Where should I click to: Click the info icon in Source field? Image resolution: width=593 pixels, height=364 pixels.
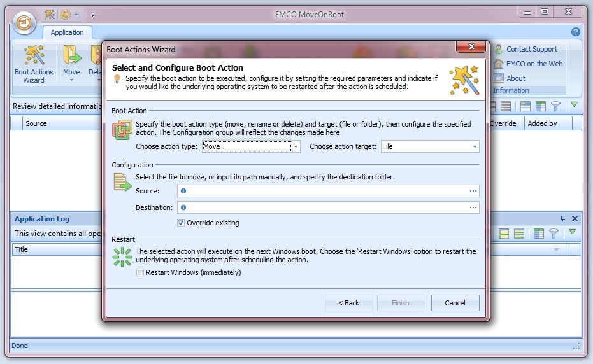coord(183,191)
